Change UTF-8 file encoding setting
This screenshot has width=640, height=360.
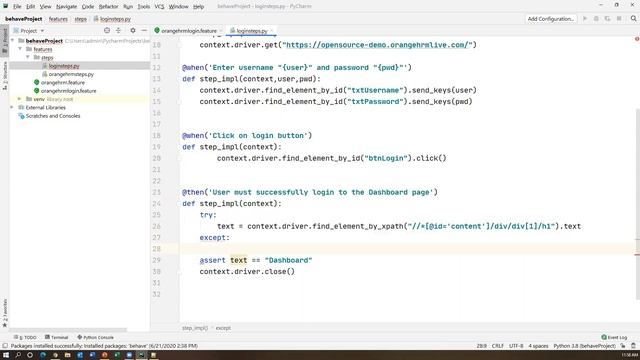pyautogui.click(x=516, y=346)
